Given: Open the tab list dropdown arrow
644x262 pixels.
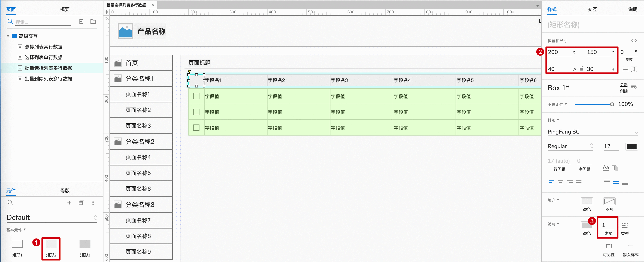Looking at the screenshot, I should 538,6.
